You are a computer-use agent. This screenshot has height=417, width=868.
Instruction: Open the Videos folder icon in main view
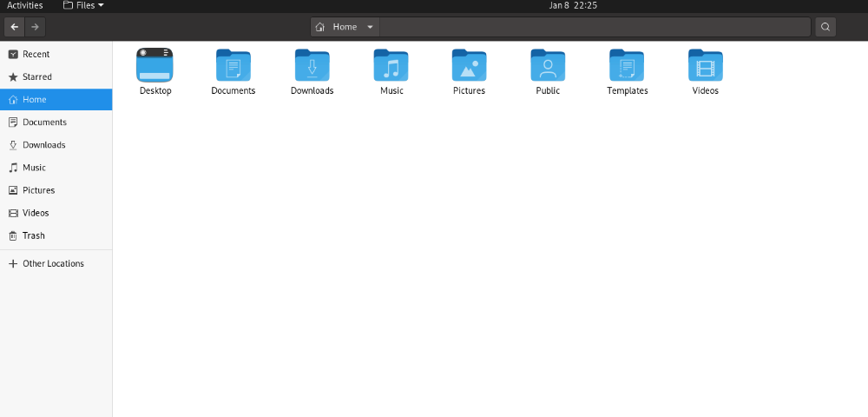[x=705, y=65]
